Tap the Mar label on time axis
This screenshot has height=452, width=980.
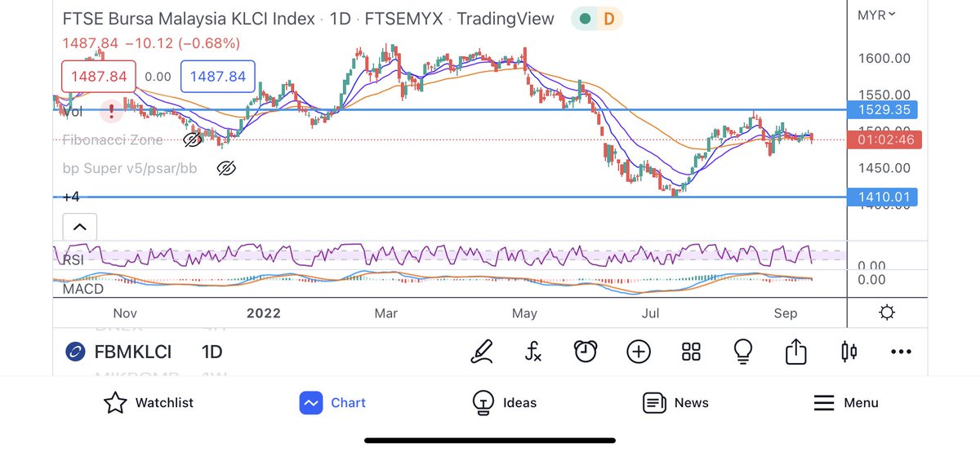385,313
